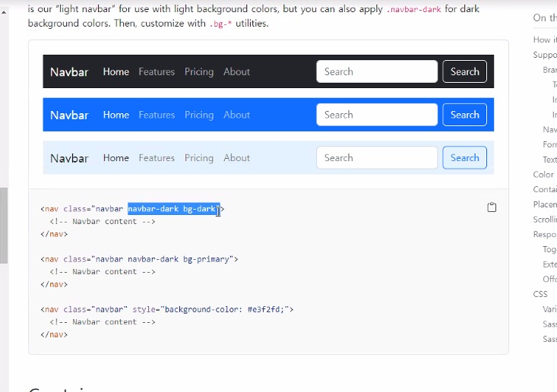Open Features link in dark navbar
This screenshot has width=557, height=392.
pyautogui.click(x=157, y=71)
